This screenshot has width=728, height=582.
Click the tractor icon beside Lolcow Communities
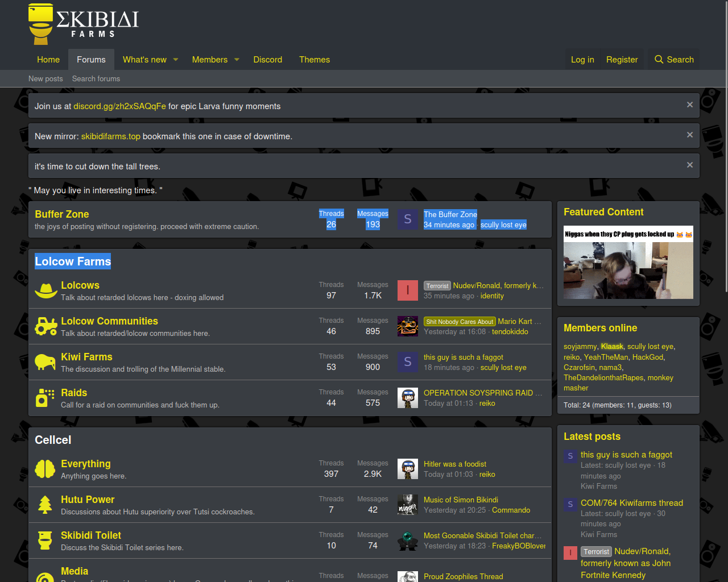coord(45,326)
